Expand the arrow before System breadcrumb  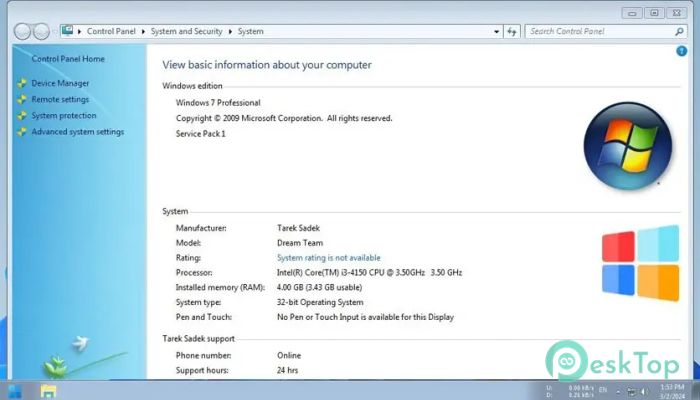pyautogui.click(x=230, y=32)
